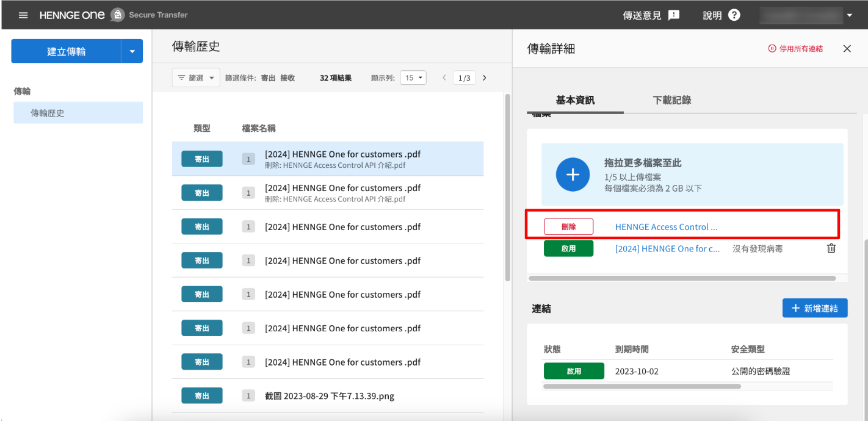
Task: Click the 停用所有連結 link
Action: [x=795, y=49]
